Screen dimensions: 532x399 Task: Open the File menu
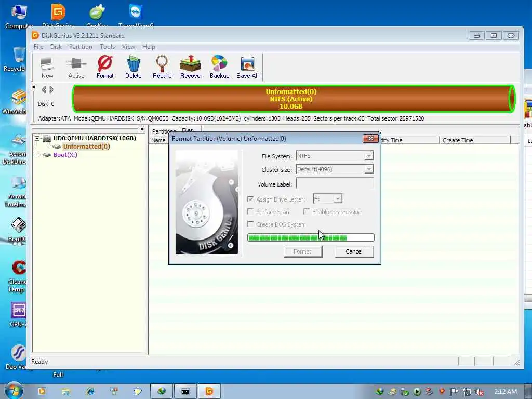click(x=38, y=47)
